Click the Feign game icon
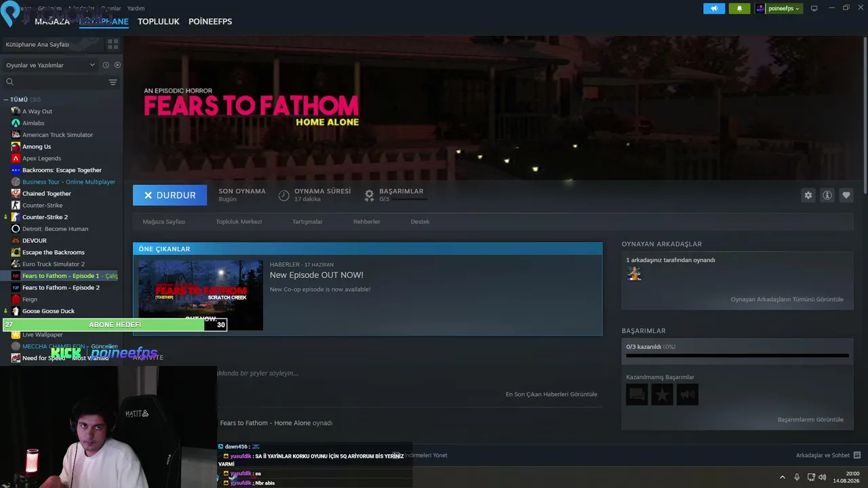 tap(16, 299)
